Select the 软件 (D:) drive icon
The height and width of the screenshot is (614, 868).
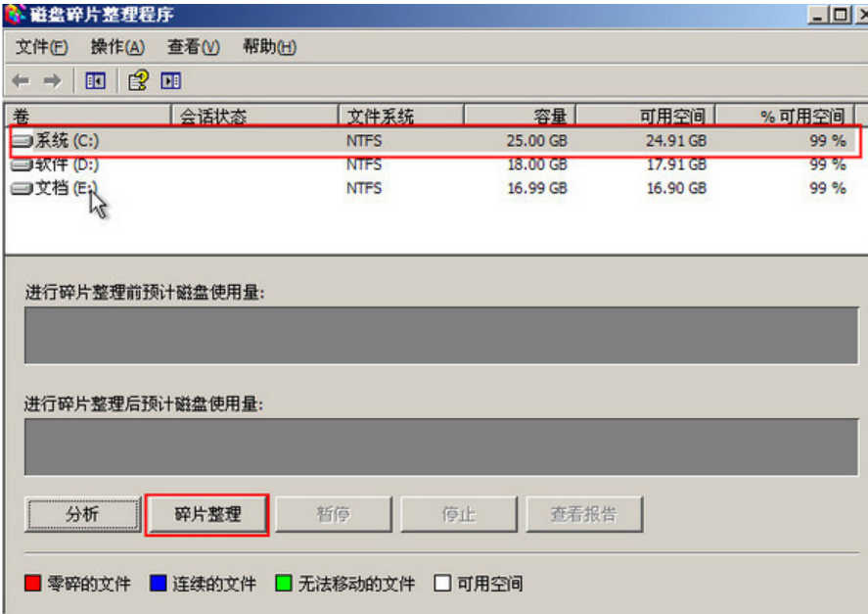click(23, 165)
